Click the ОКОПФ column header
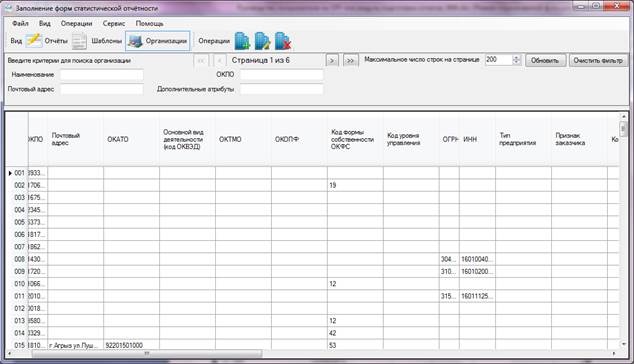 click(299, 139)
